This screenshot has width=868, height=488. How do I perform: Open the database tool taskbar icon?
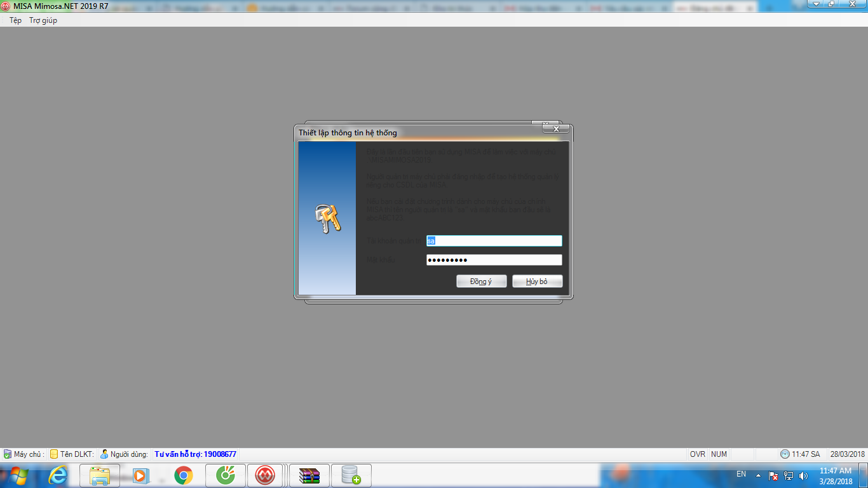pos(351,475)
